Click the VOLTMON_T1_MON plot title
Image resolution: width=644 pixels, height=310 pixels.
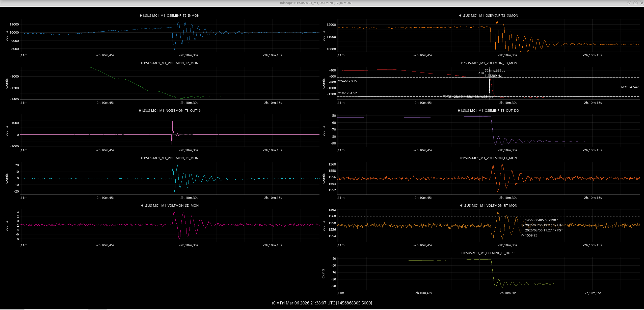tap(170, 158)
